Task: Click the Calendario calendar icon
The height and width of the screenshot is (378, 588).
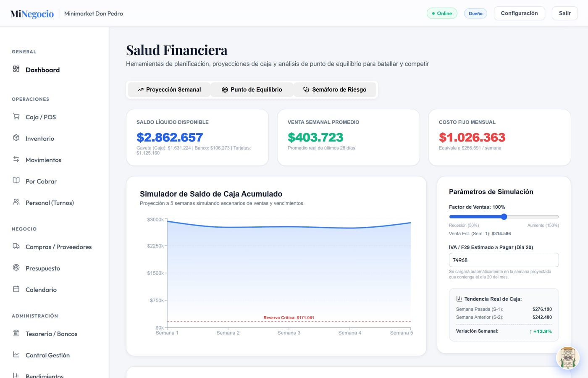Action: [x=16, y=289]
